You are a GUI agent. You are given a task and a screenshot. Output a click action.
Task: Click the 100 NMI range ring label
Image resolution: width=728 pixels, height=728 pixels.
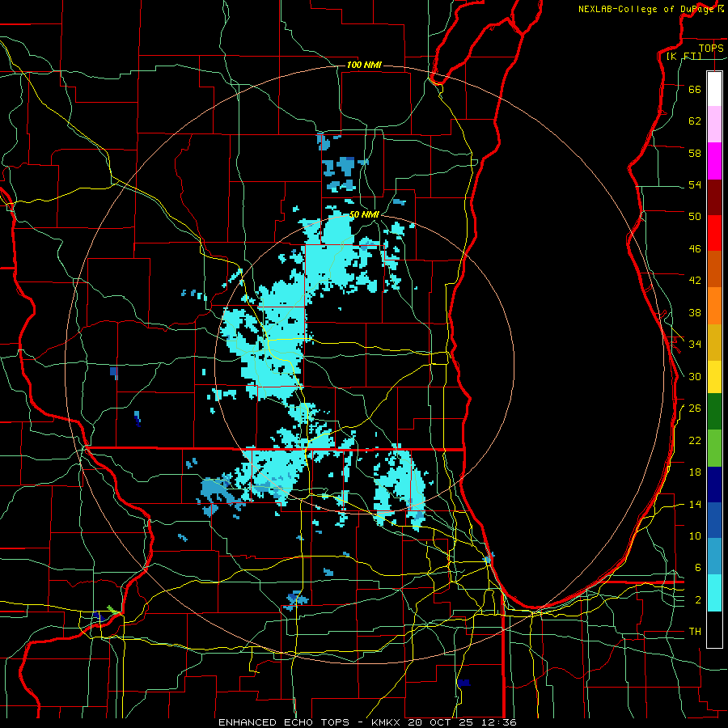point(364,65)
